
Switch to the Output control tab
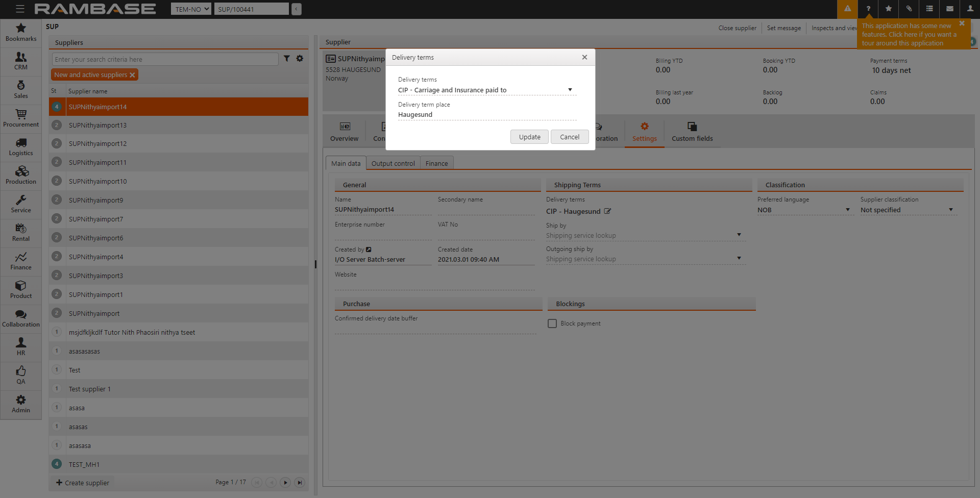(393, 163)
